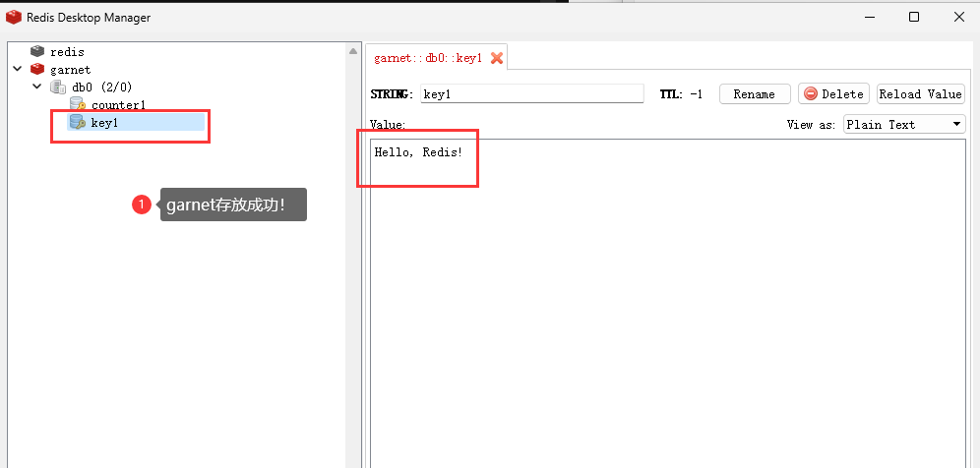Click the Delete key button
The image size is (980, 468).
point(833,93)
